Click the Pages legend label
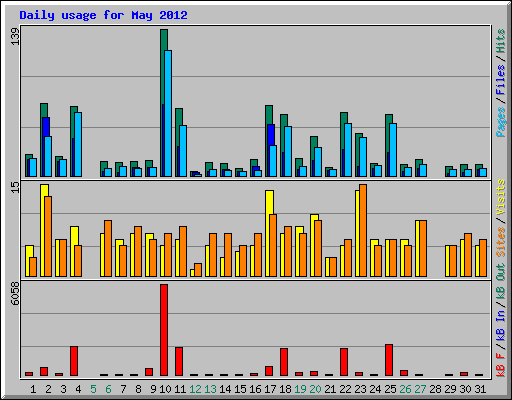 (501, 122)
